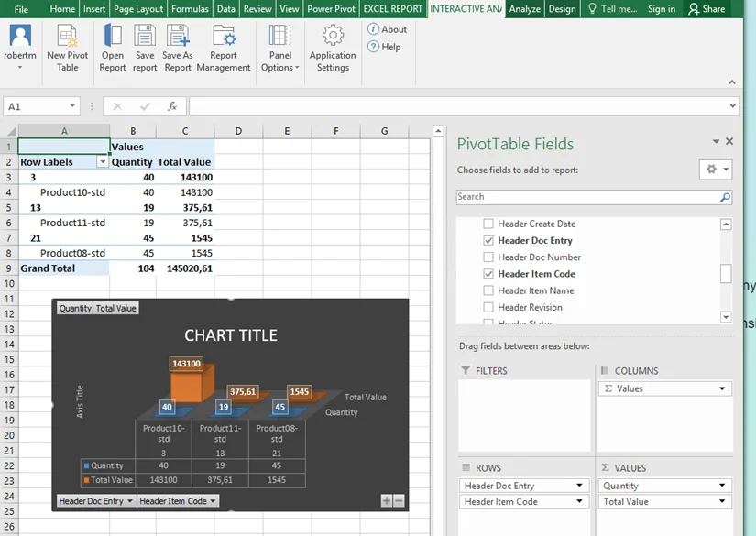Image resolution: width=756 pixels, height=536 pixels.
Task: Open Report Management from the ribbon
Action: [x=224, y=38]
